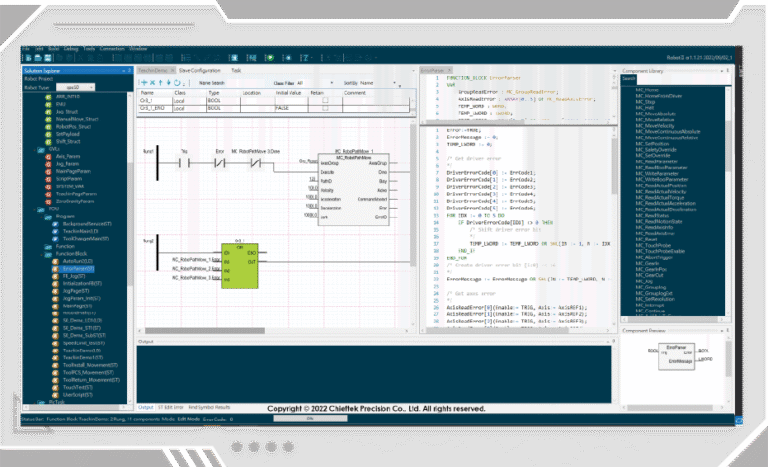Click the status bar progress bar

[x=310, y=418]
